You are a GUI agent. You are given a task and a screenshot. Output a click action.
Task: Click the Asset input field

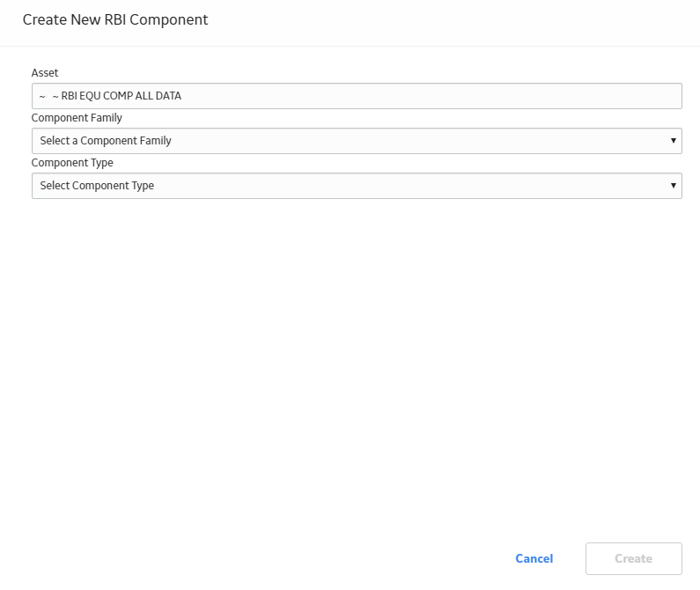[x=357, y=96]
